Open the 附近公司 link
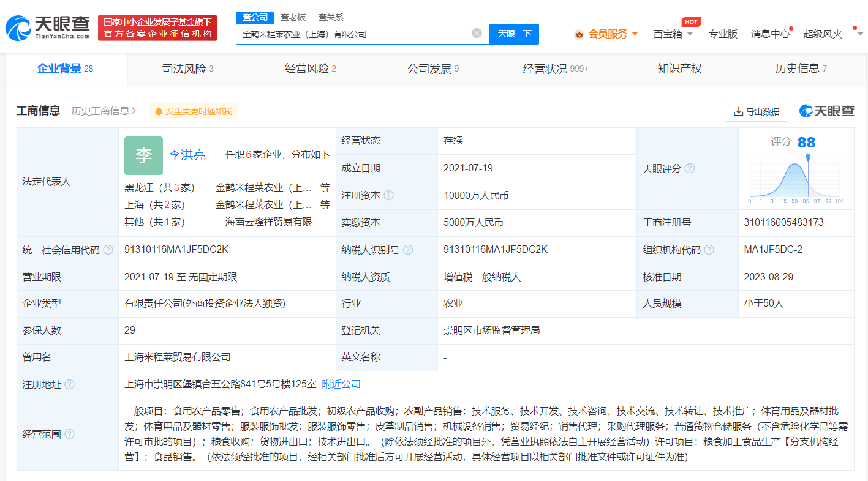The image size is (868, 481). (341, 384)
